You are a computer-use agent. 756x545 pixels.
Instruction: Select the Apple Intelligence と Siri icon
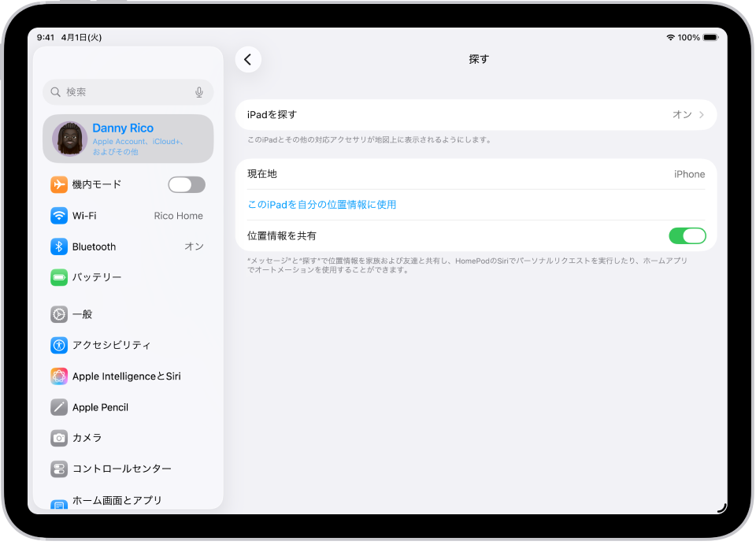click(x=59, y=376)
